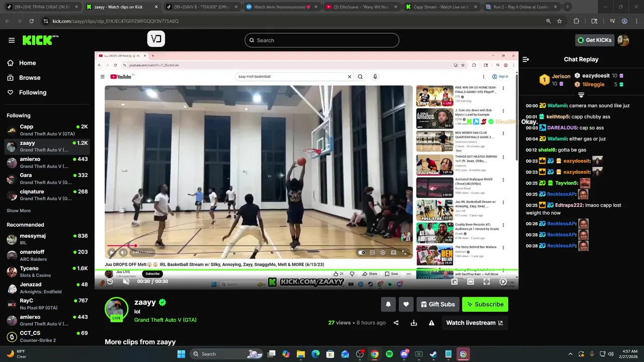The image size is (644, 362).
Task: Open ciqnature channel in the Following list
Action: [47, 195]
